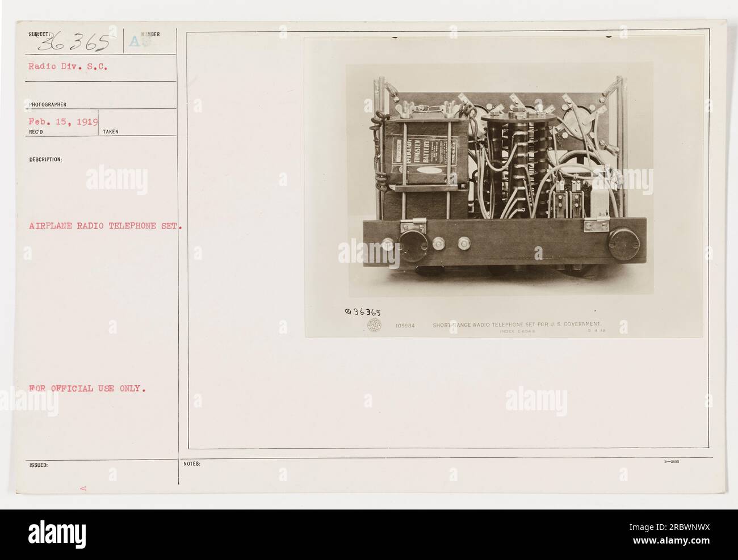Click the SHORT RANGE RADIO TELEPHONE SET caption
Image resolution: width=738 pixels, height=560 pixels.
(520, 326)
